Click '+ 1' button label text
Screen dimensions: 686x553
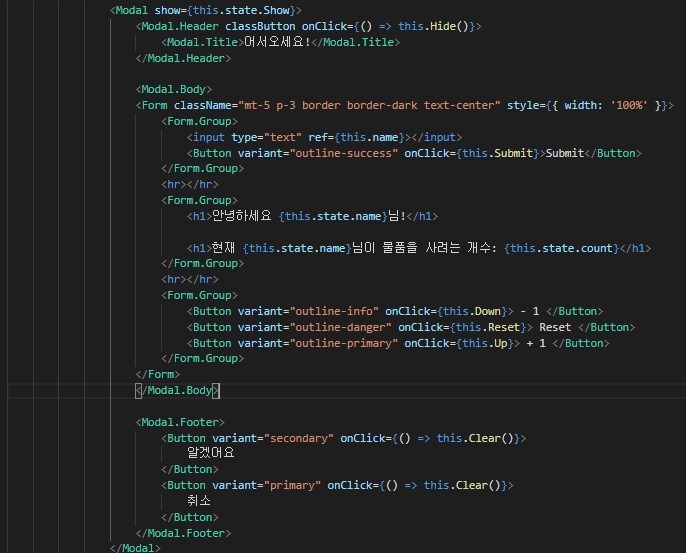[536, 343]
